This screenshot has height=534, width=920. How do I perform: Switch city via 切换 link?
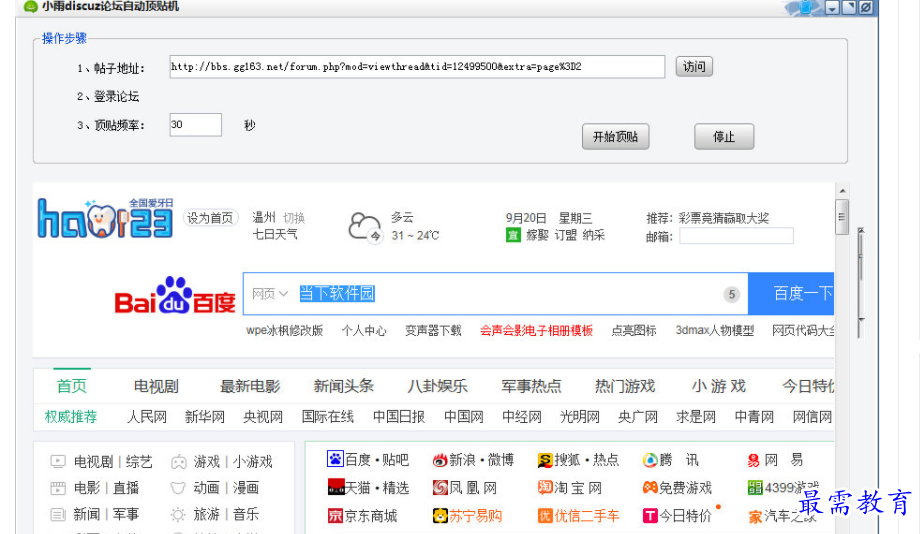[x=294, y=218]
